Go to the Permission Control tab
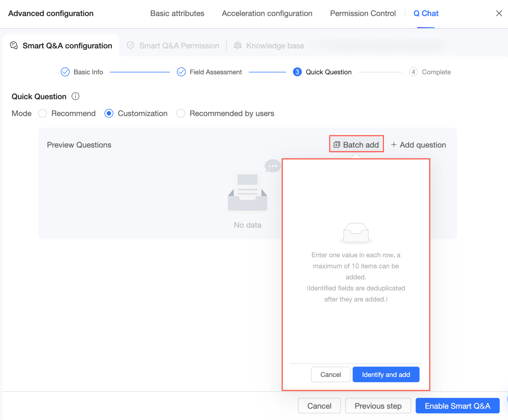This screenshot has width=508, height=420. (363, 14)
